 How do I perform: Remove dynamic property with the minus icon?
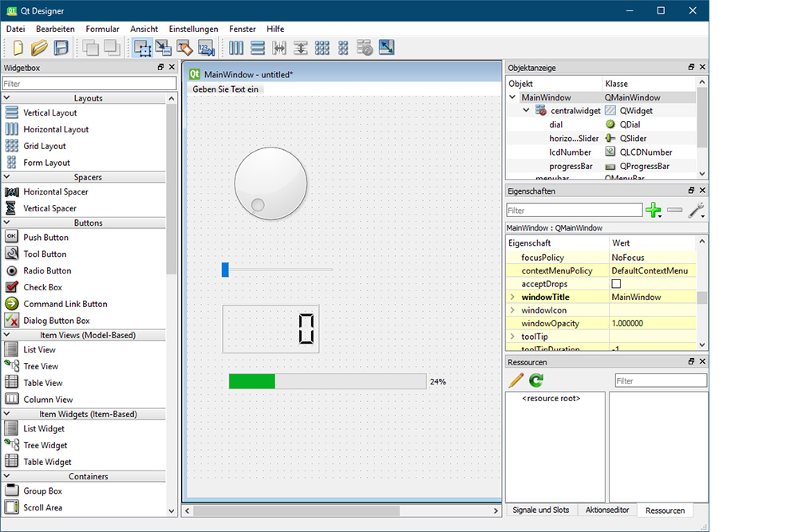tap(674, 210)
